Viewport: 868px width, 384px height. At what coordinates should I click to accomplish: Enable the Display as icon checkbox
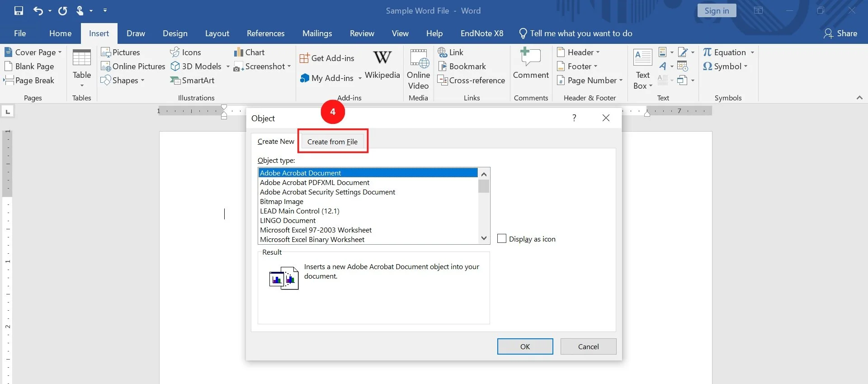tap(502, 238)
